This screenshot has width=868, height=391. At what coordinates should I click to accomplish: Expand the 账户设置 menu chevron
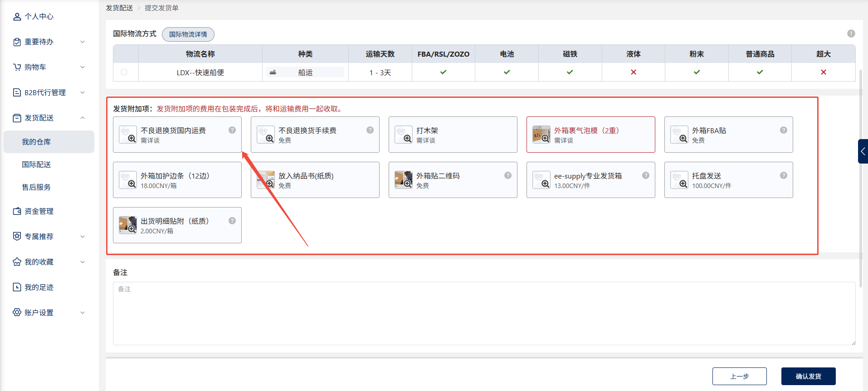tap(83, 313)
